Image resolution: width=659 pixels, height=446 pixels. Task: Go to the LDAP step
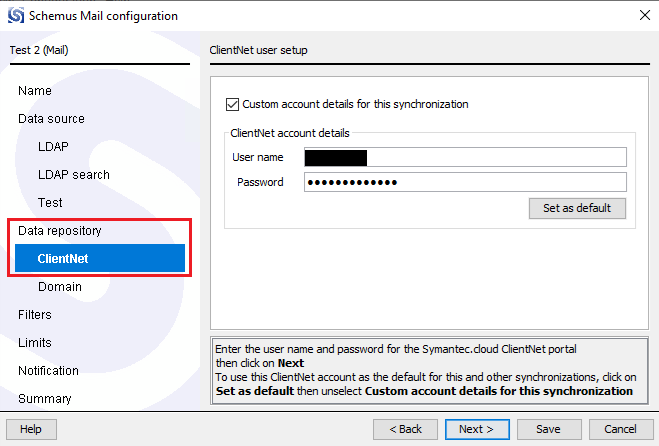(53, 147)
